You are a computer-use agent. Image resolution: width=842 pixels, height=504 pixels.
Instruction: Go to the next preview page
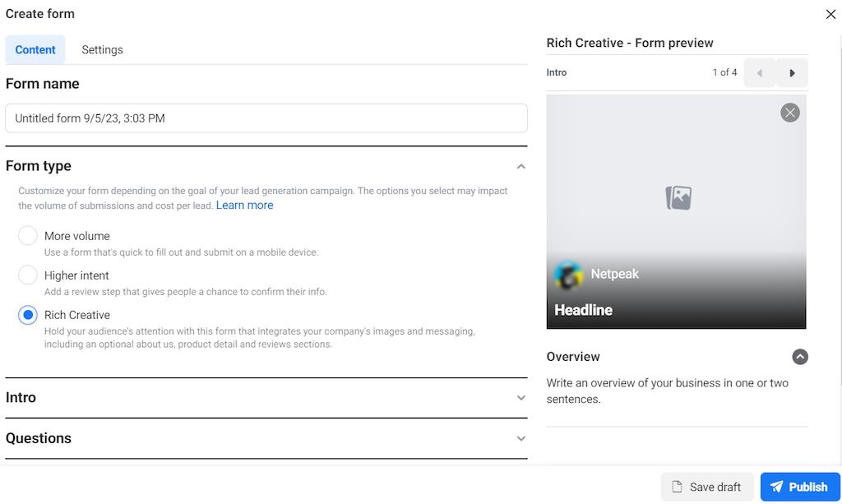pos(792,73)
